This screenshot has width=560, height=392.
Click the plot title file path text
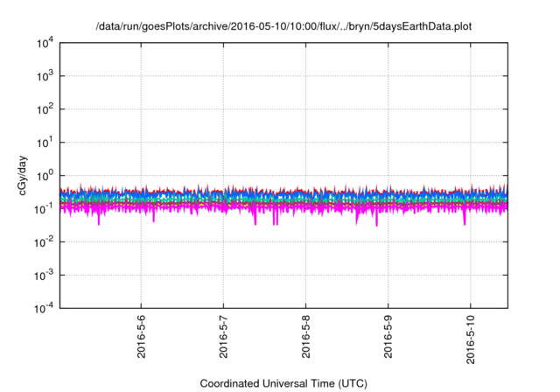283,26
